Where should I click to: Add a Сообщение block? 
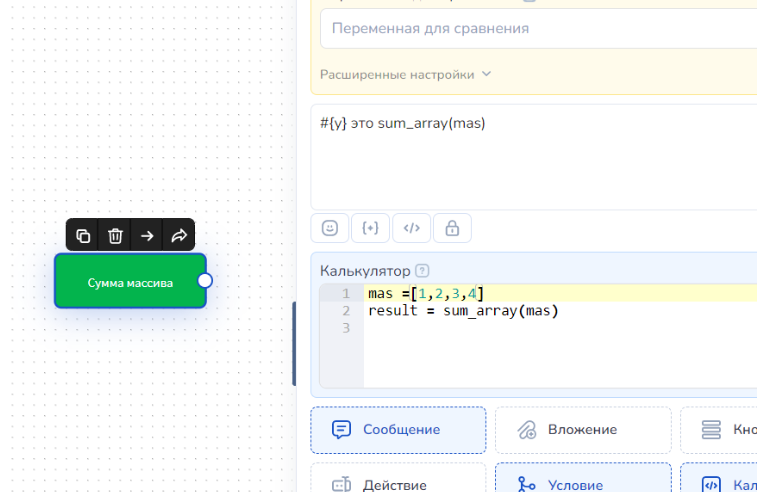(398, 430)
